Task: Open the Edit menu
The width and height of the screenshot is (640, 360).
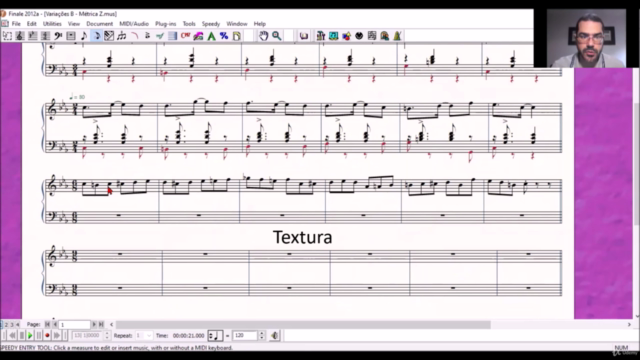Action: 31,24
